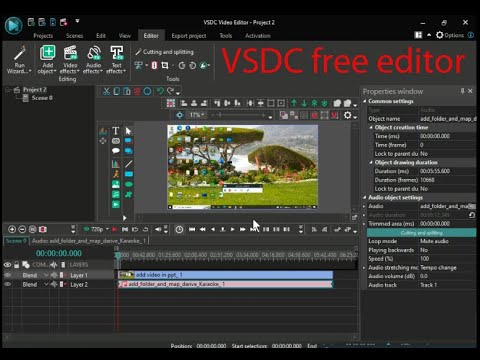Select the add video in ppt_1 clip

(226, 275)
